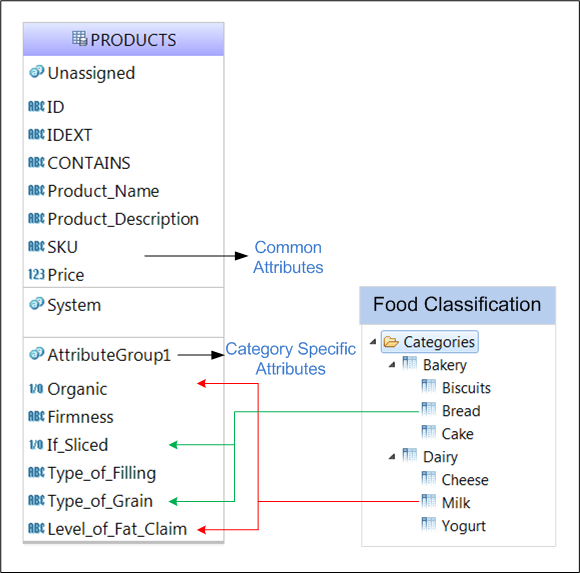Collapse the Bakery category arrow
The height and width of the screenshot is (573, 580).
[392, 365]
